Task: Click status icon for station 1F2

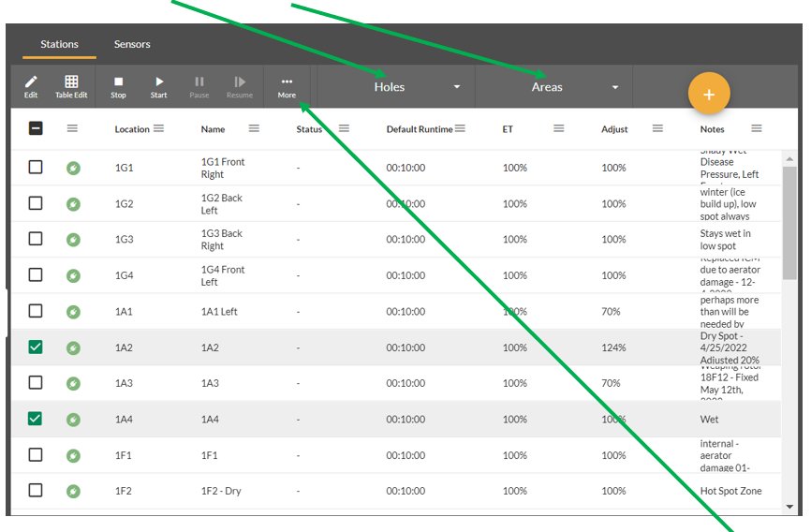Action: pyautogui.click(x=73, y=491)
